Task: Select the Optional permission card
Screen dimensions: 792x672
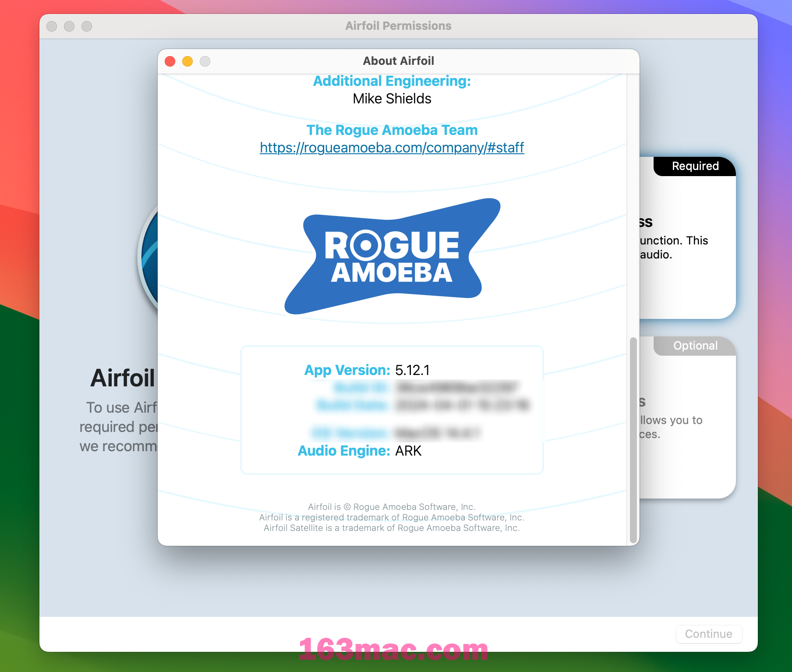Action: point(688,417)
